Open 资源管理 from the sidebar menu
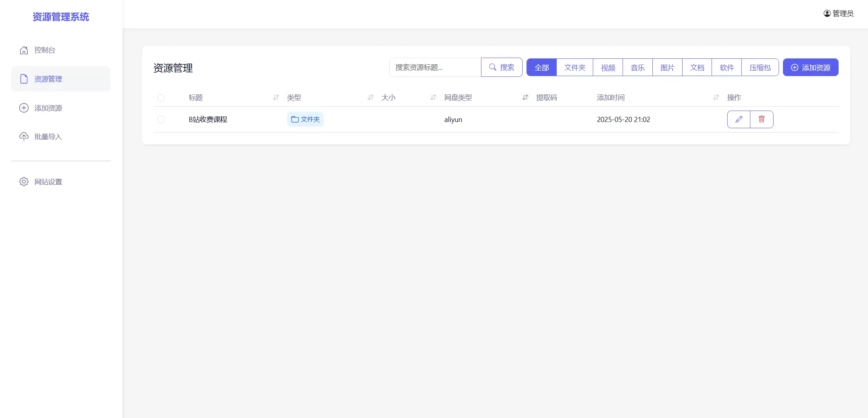868x418 pixels. tap(48, 78)
